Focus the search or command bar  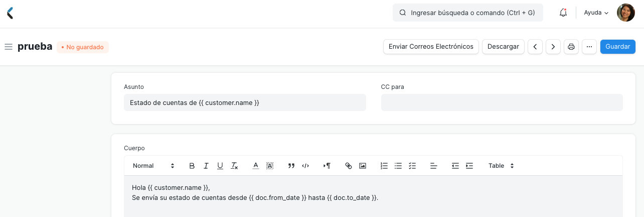click(x=467, y=13)
